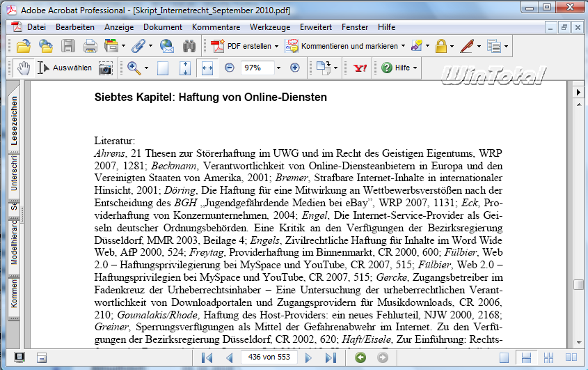Click the Open file folder icon

(24, 46)
